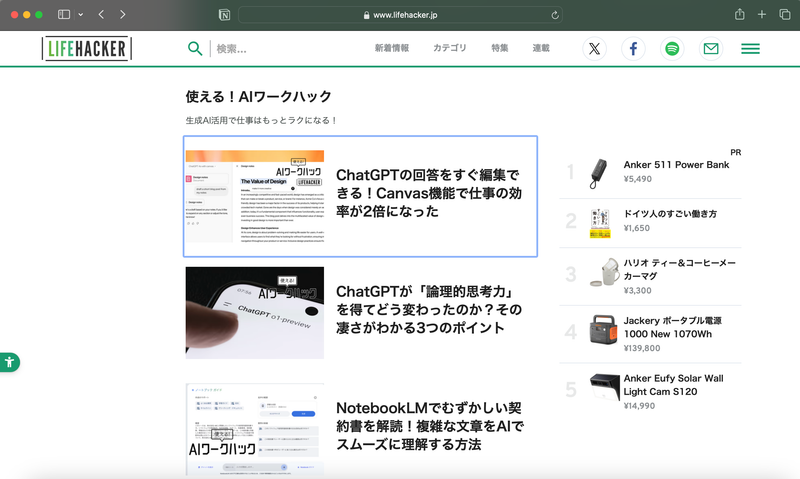Click the ChatGPT o1-preview phone thumbnail

tap(255, 313)
